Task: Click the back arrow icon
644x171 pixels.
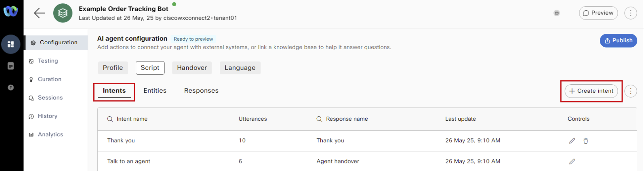Action: coord(39,13)
